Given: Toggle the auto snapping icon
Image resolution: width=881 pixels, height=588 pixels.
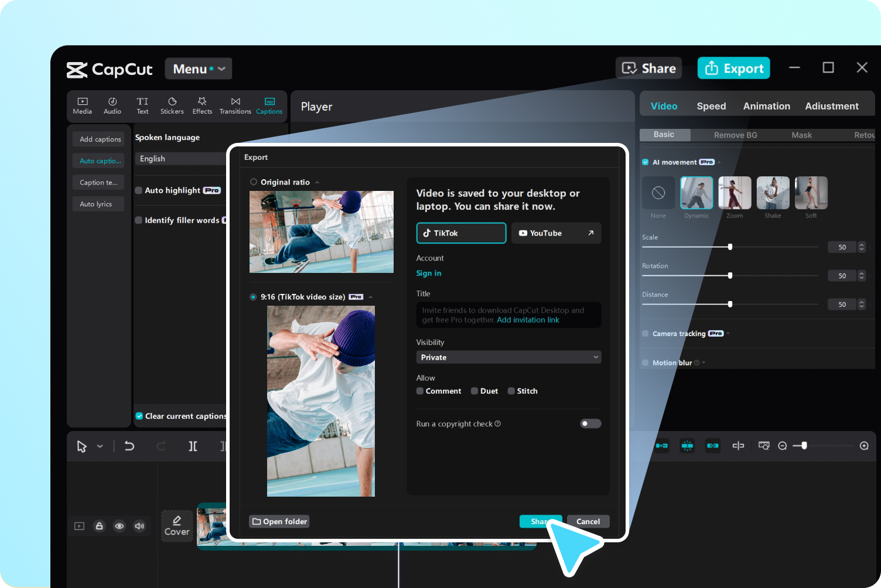Looking at the screenshot, I should point(687,446).
